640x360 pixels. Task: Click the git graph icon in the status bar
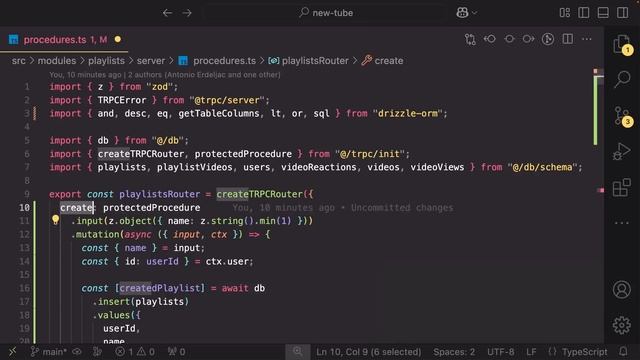click(x=97, y=351)
